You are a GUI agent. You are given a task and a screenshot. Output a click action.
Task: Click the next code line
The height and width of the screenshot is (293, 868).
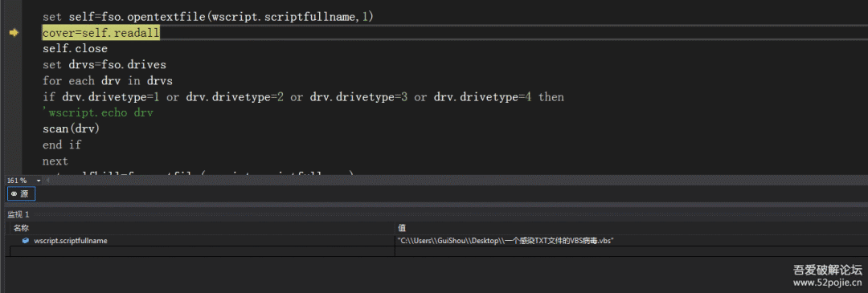point(55,161)
